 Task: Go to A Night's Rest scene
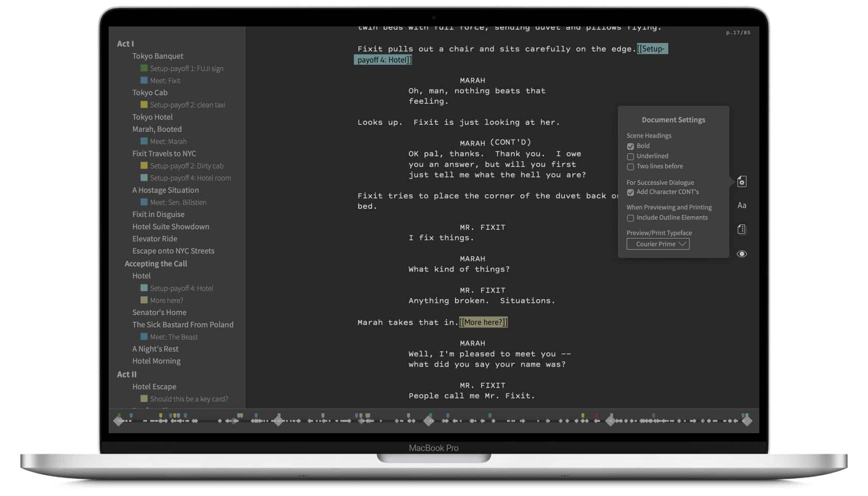[x=155, y=349]
